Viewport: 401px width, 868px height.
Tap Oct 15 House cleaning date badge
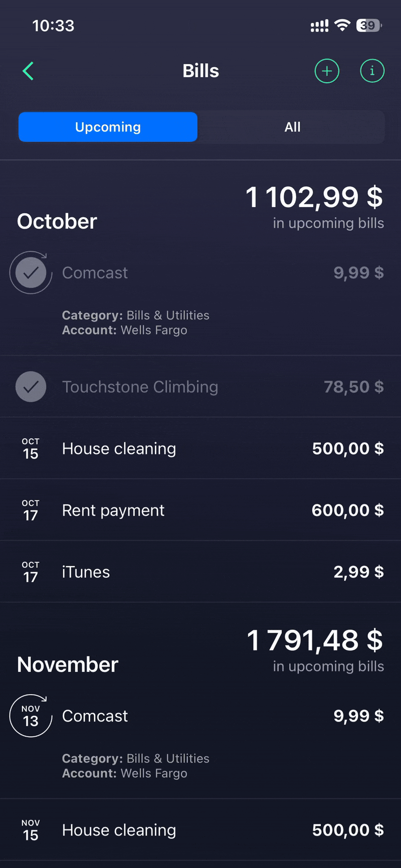tap(31, 449)
